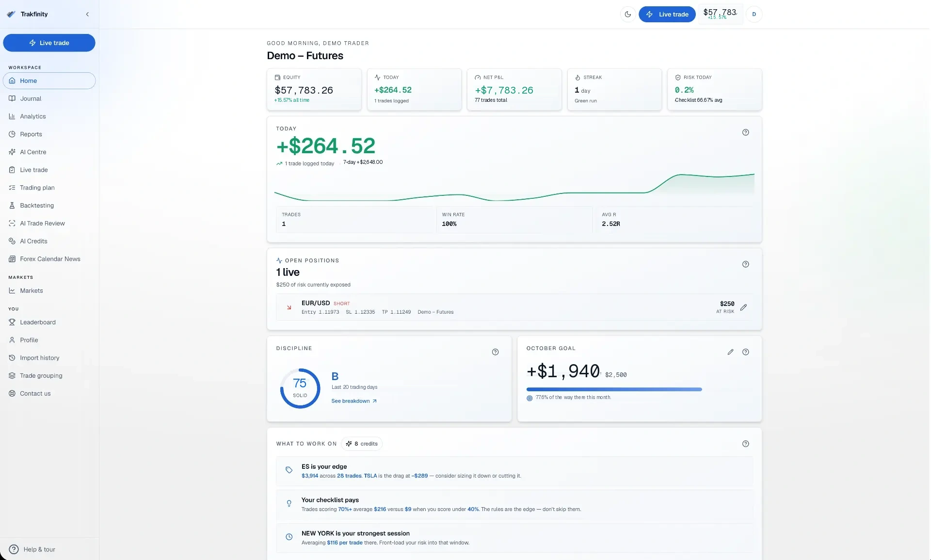Image resolution: width=931 pixels, height=560 pixels.
Task: Go to Analytics
Action: [x=49, y=116]
